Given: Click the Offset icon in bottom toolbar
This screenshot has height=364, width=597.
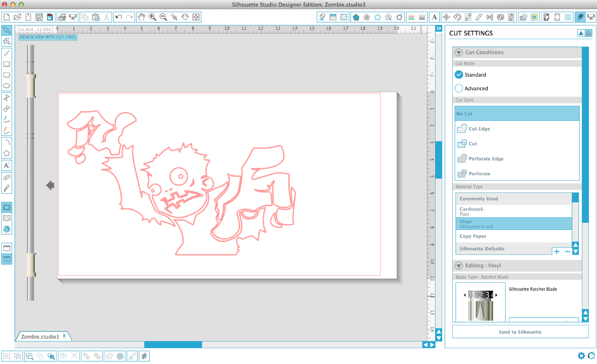Looking at the screenshot, I should point(120,356).
